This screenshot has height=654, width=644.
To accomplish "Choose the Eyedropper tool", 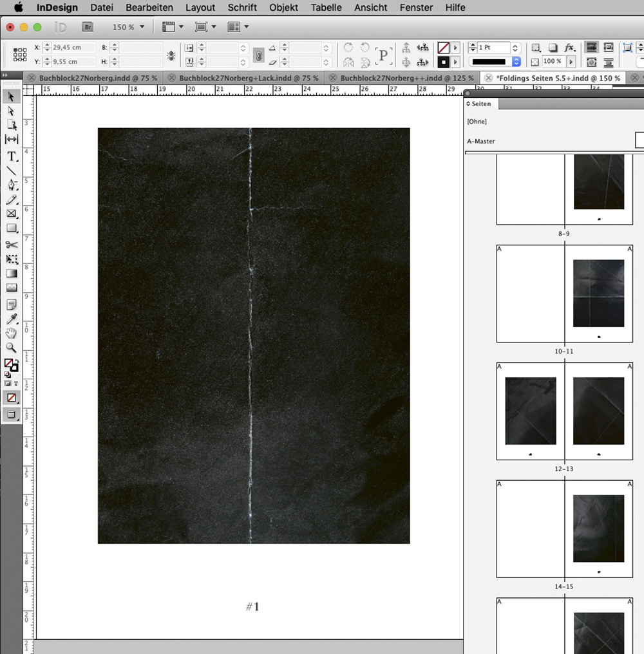I will coord(10,319).
